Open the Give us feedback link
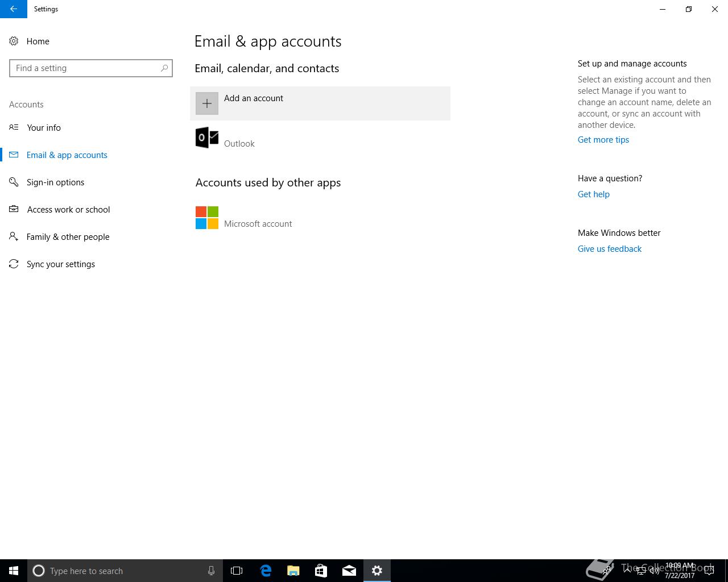This screenshot has height=582, width=728. 609,249
